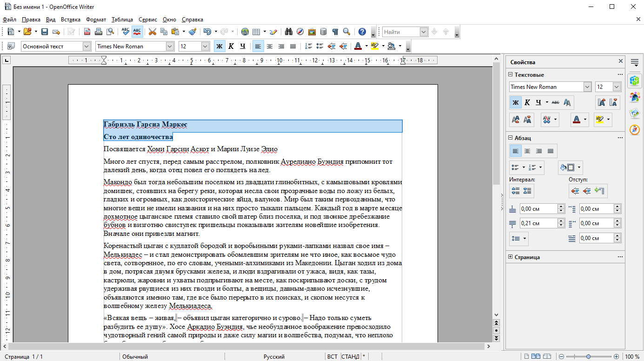Collapse the 'Текстовые' sidebar section
Screen dimensions: 644x361
(x=510, y=74)
